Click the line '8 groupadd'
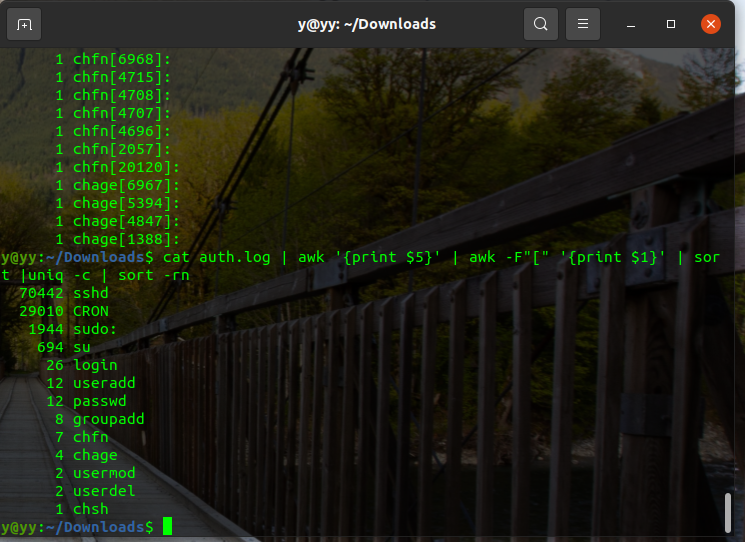Screen dimensions: 745x542 coord(100,419)
